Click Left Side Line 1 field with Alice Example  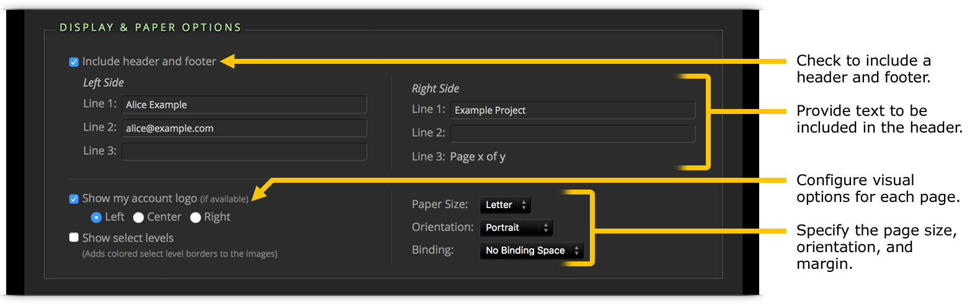[244, 105]
